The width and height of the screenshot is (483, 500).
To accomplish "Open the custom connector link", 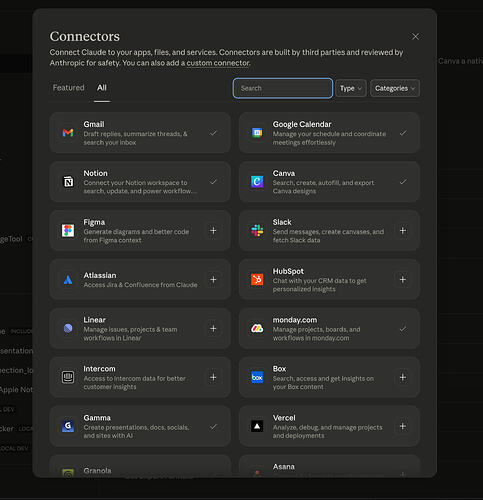I will [x=218, y=63].
